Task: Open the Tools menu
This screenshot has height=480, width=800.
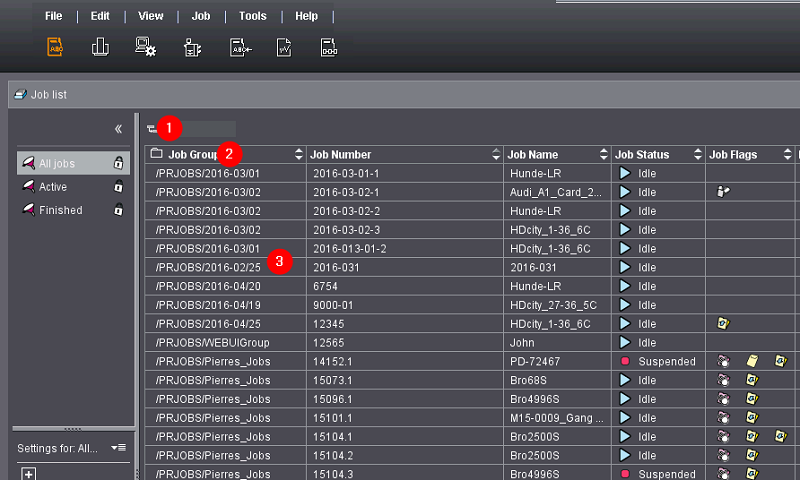Action: pos(253,16)
